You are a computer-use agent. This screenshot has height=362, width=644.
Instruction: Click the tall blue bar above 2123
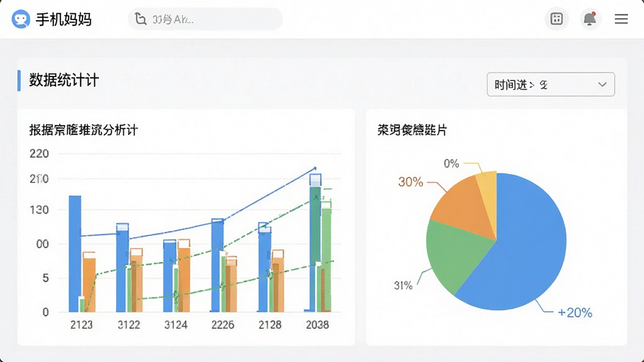[75, 254]
